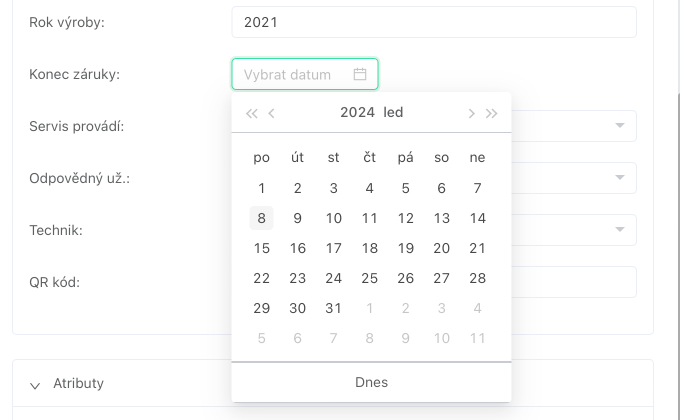Go to previous year in calendar
This screenshot has height=420, width=680.
251,113
